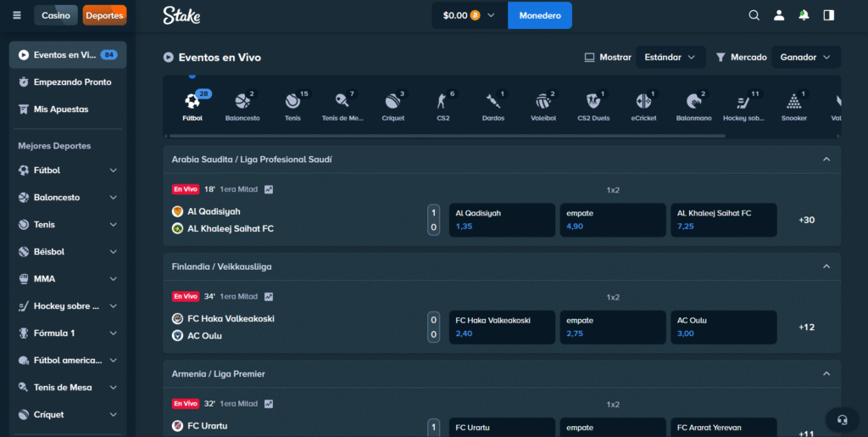Open Mis Apuestas in sidebar
868x437 pixels.
60,109
